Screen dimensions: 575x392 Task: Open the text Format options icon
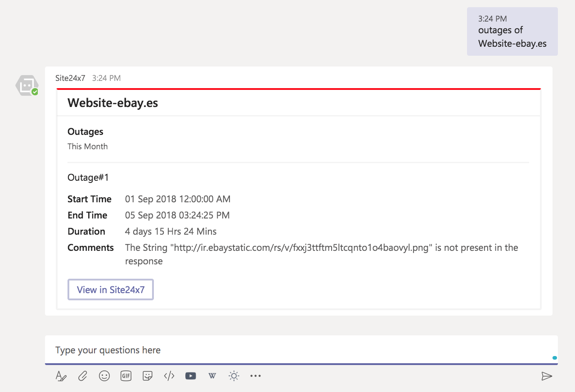click(61, 376)
